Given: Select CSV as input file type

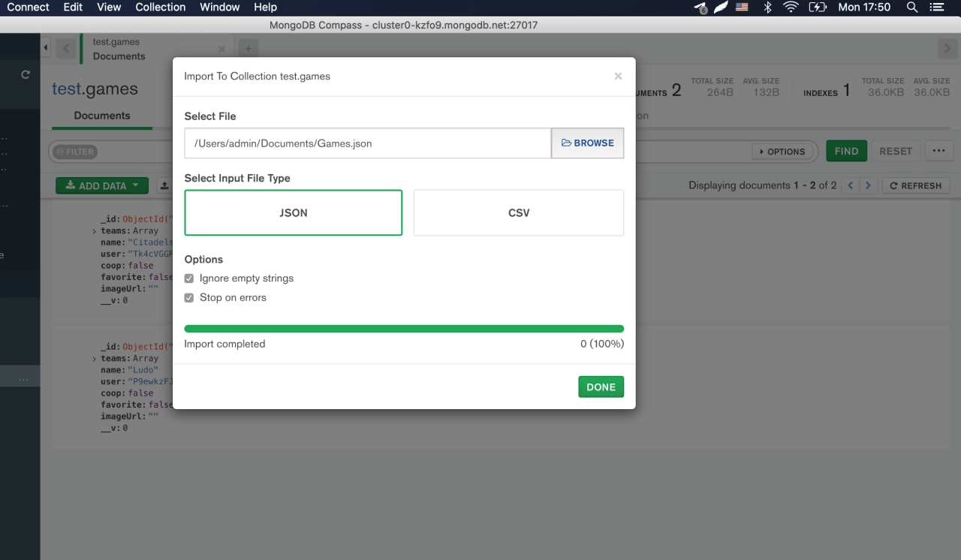Looking at the screenshot, I should point(519,212).
